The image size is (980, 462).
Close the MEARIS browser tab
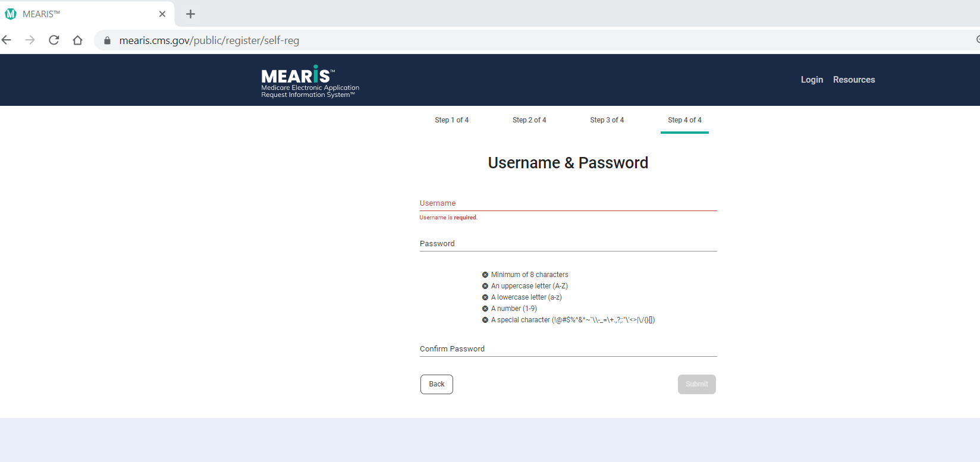pyautogui.click(x=162, y=14)
